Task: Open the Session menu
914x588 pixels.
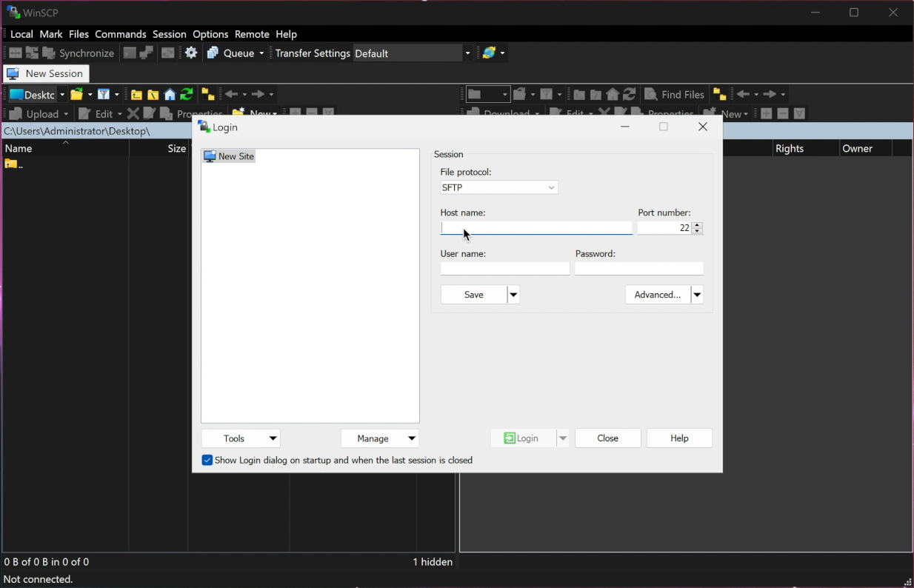Action: coord(170,34)
